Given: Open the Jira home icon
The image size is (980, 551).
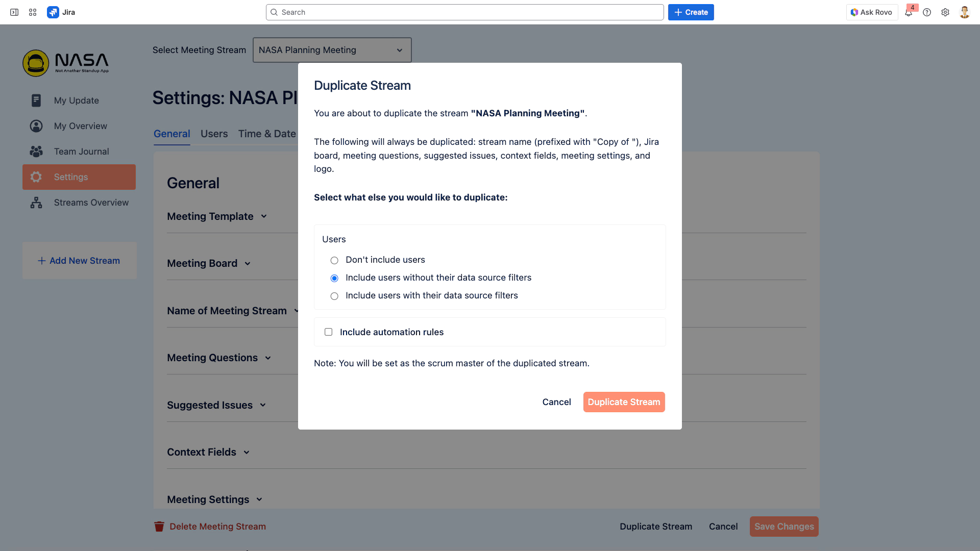Looking at the screenshot, I should 54,12.
